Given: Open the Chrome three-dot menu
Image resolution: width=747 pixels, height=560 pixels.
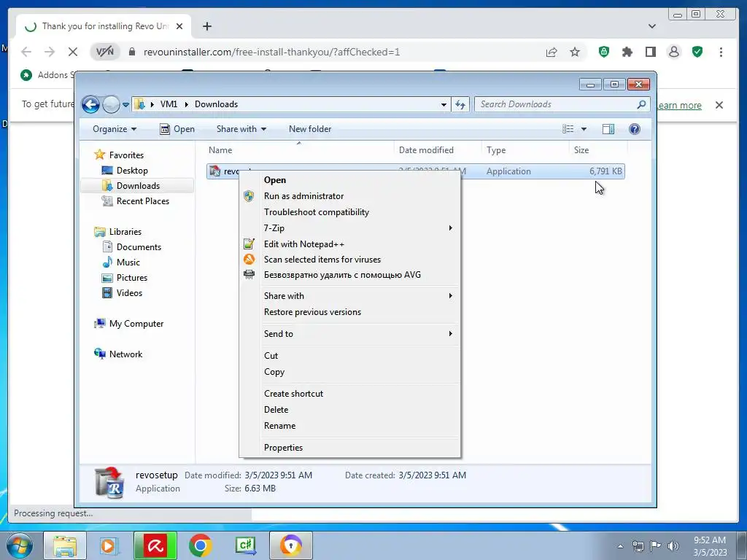Looking at the screenshot, I should [721, 52].
